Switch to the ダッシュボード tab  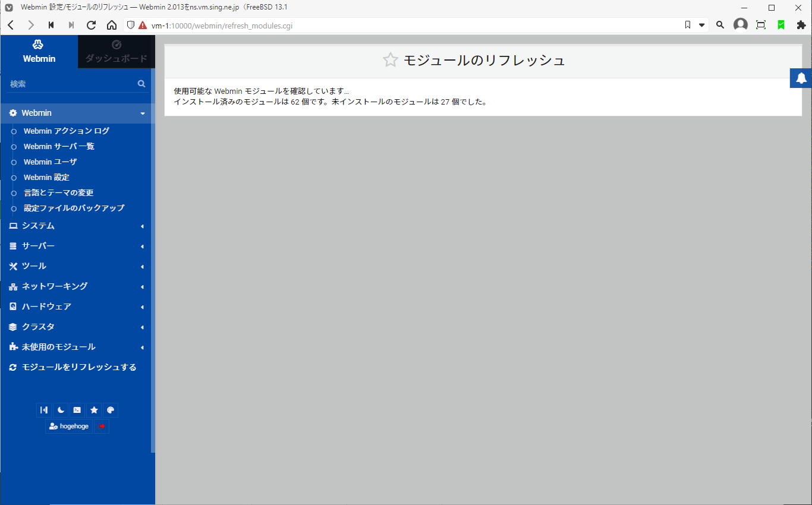pos(117,52)
